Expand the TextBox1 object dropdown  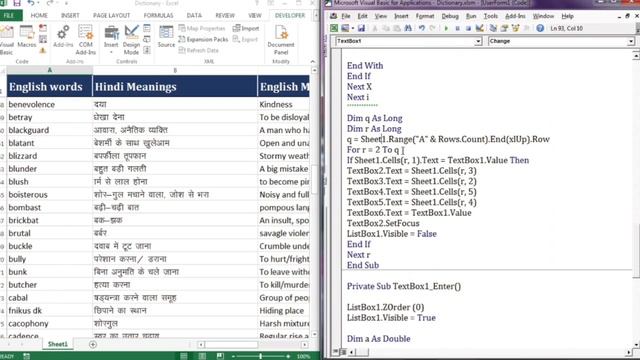(478, 41)
